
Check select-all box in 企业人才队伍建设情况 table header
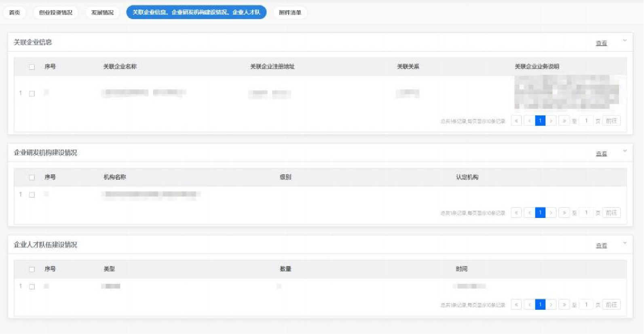tap(32, 269)
